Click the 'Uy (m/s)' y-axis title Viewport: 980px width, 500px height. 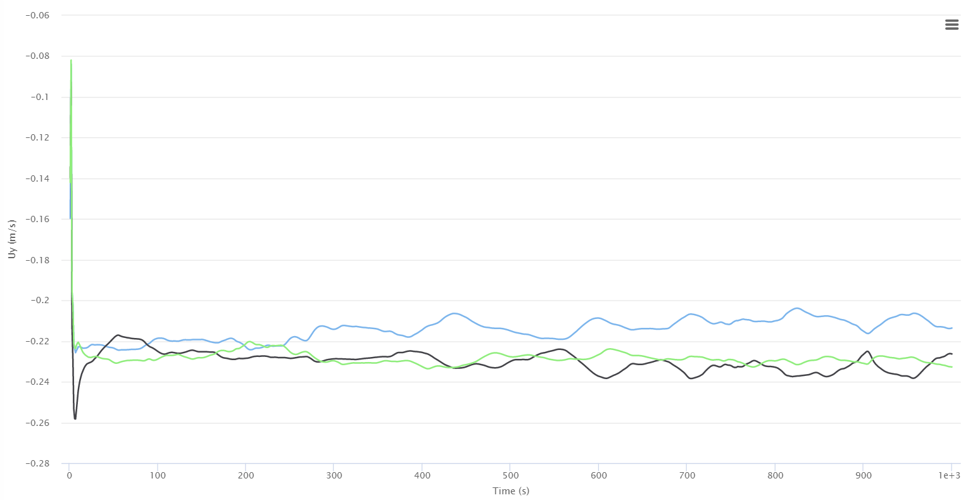pos(13,239)
